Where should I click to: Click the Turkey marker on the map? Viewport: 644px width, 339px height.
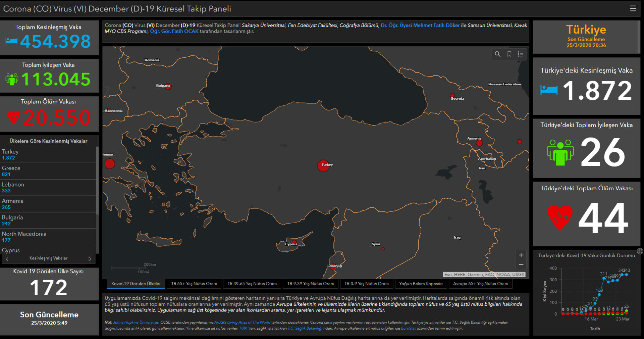[323, 166]
